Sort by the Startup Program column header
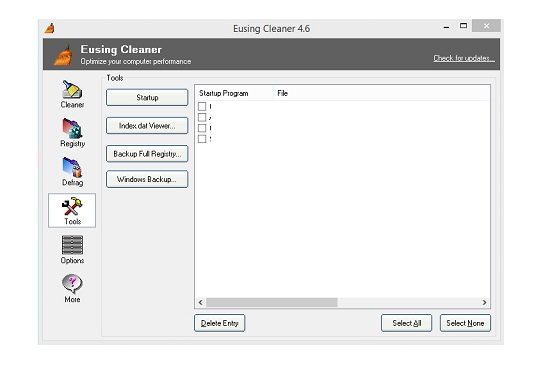Image resolution: width=550 pixels, height=382 pixels. click(x=234, y=93)
